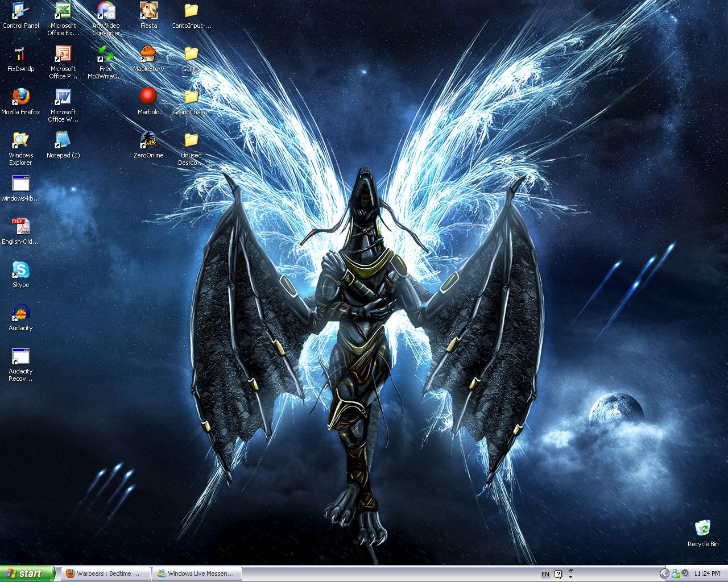
Task: Select the FixDwndp desktop icon
Action: pyautogui.click(x=20, y=59)
